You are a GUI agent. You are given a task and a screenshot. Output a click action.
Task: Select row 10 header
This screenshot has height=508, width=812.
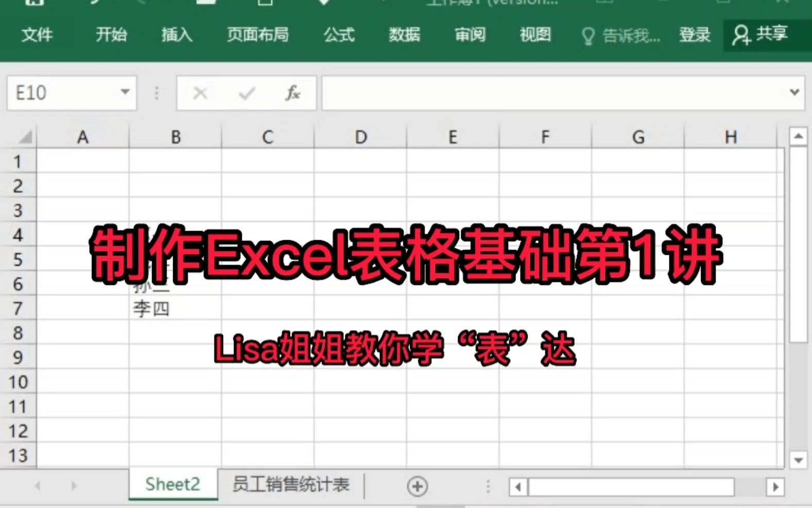click(18, 382)
